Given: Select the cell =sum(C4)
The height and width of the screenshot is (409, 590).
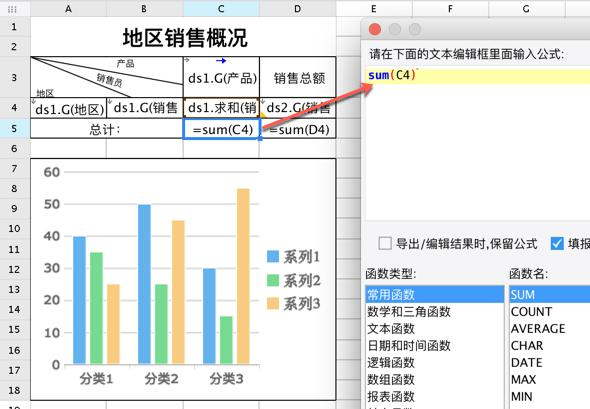Looking at the screenshot, I should point(222,129).
